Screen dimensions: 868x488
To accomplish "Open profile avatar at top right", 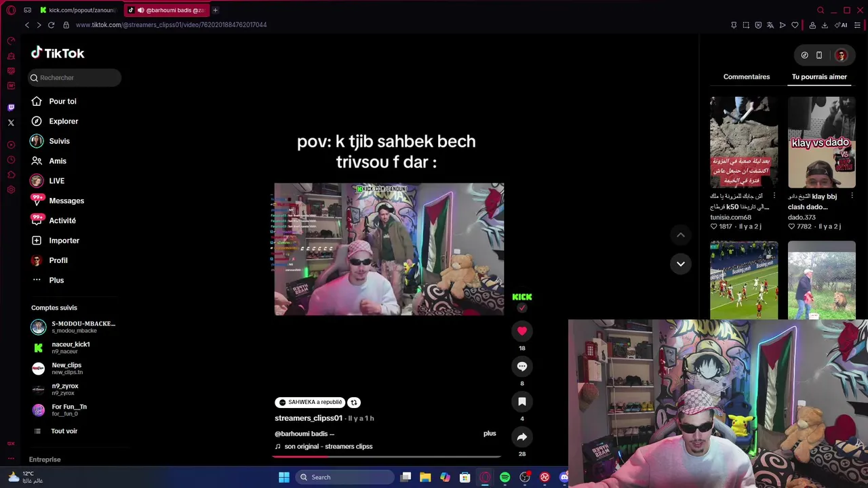I will 841,55.
